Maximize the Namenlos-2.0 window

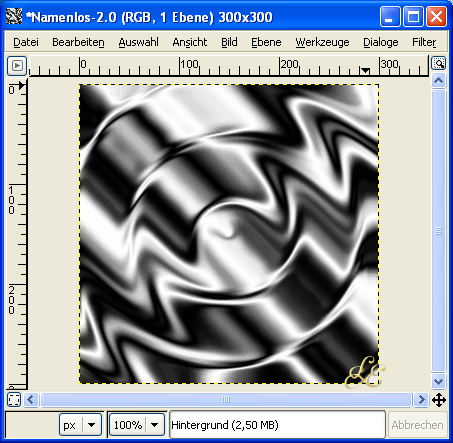(413, 17)
